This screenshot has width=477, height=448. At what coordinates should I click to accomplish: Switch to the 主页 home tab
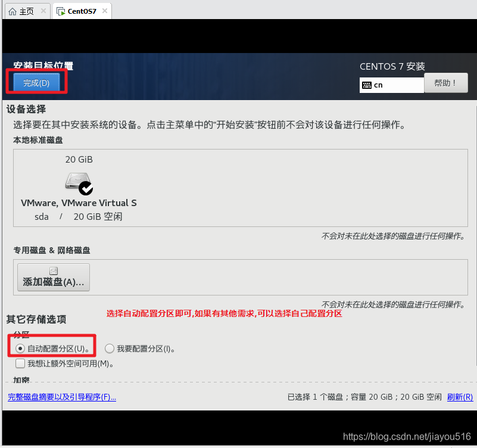click(26, 11)
